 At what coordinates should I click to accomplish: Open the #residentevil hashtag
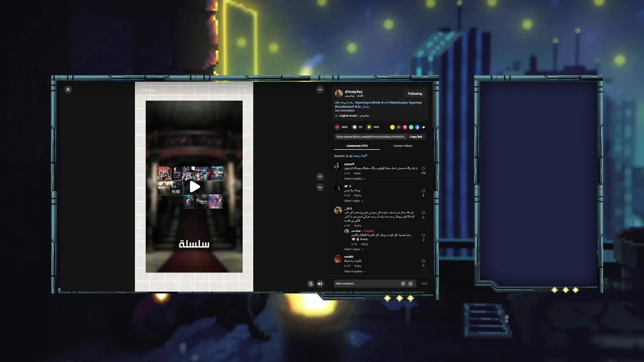point(344,107)
